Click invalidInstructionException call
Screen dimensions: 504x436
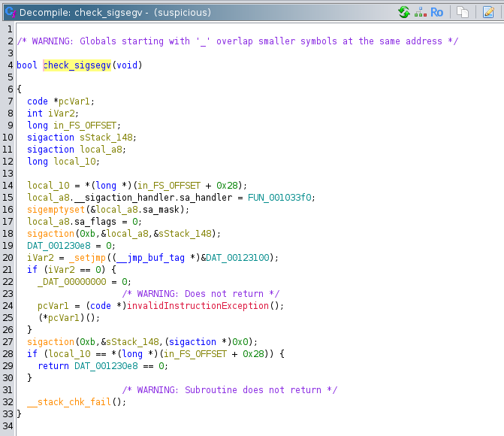click(198, 306)
